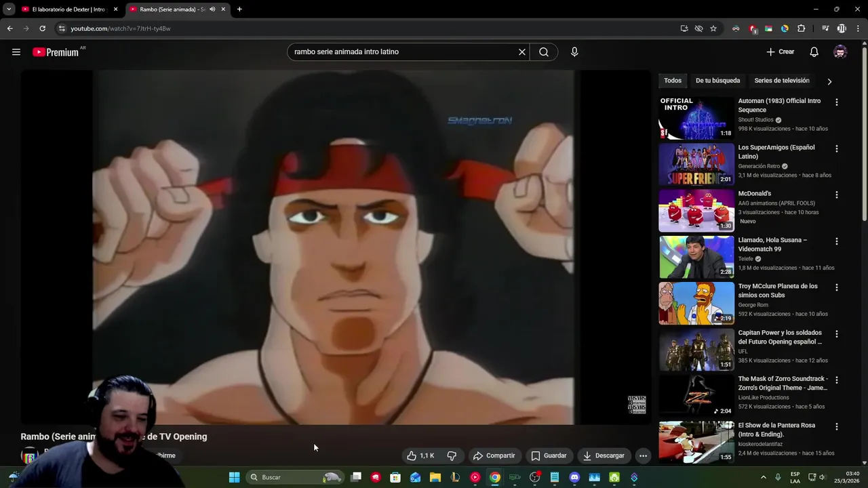Reload the YouTube page
This screenshot has height=488, width=868.
click(x=42, y=28)
